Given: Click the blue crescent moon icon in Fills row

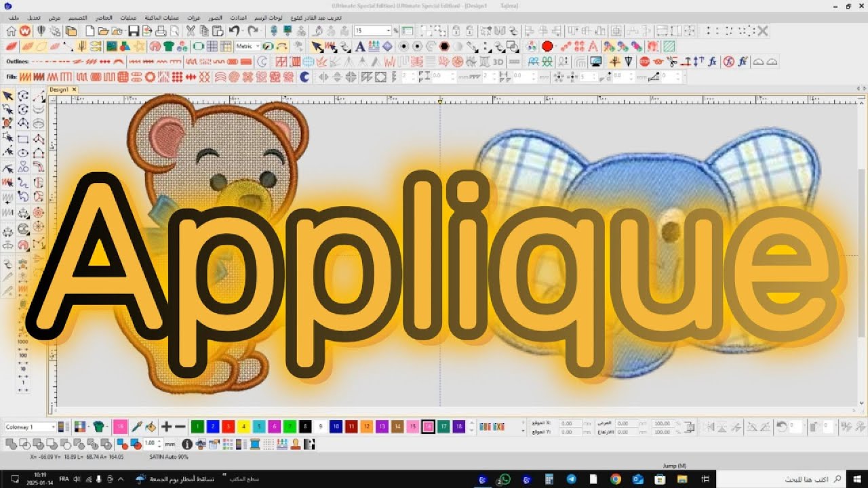Looking at the screenshot, I should (304, 77).
